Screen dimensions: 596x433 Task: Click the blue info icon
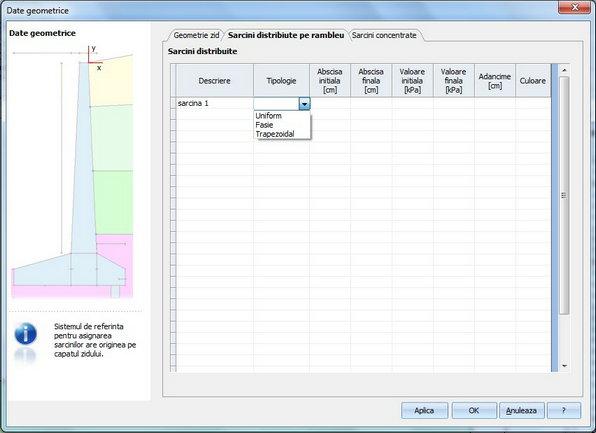(x=25, y=334)
